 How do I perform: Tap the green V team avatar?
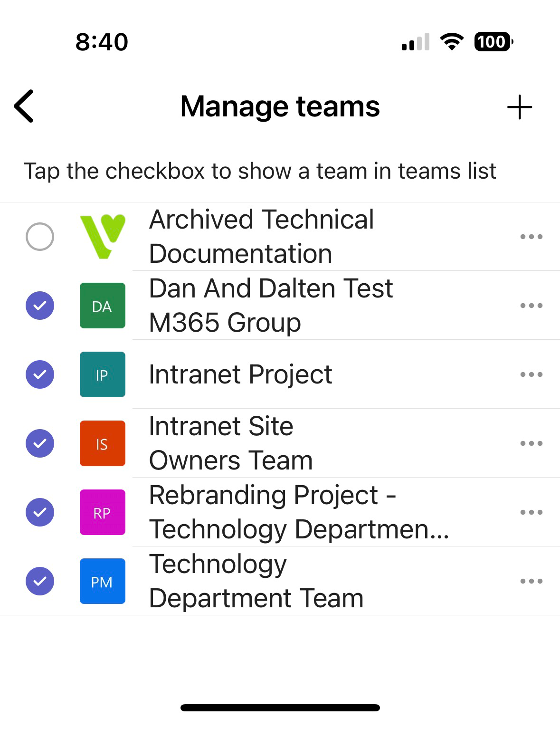103,236
